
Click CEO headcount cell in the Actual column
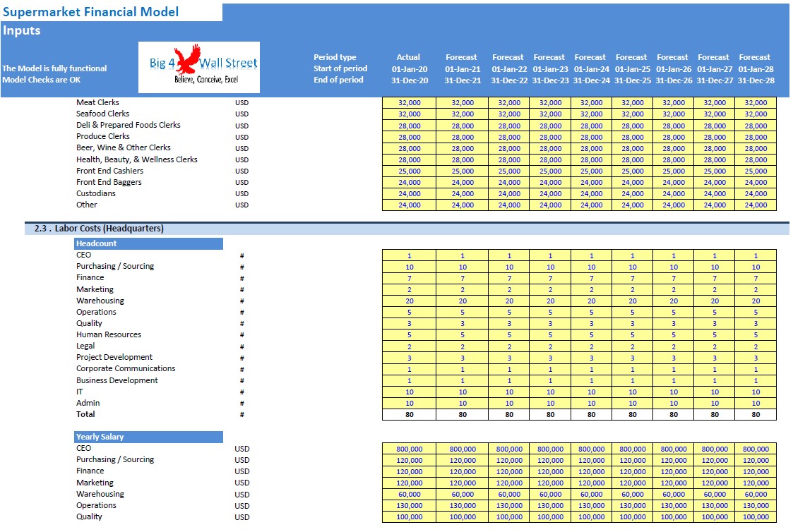click(409, 255)
